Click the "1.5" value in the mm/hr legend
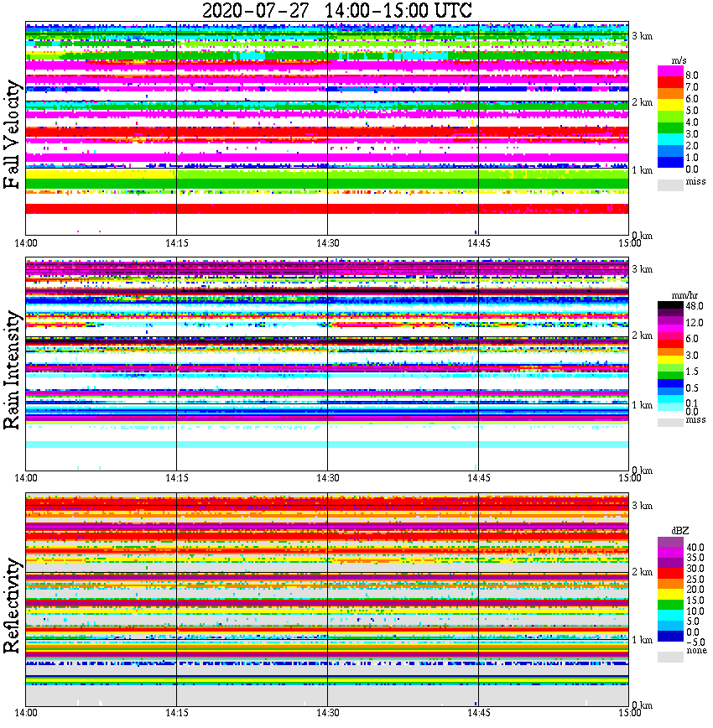713x728 pixels. [x=692, y=372]
